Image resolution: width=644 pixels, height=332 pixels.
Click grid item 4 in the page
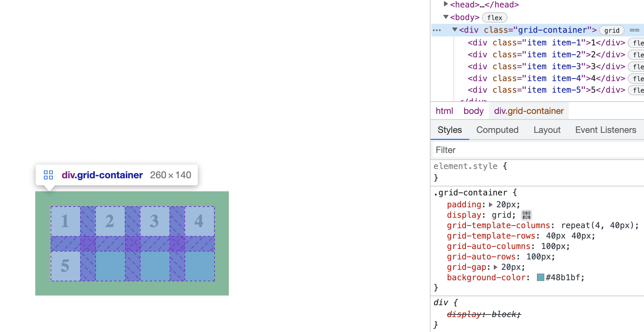pyautogui.click(x=199, y=221)
